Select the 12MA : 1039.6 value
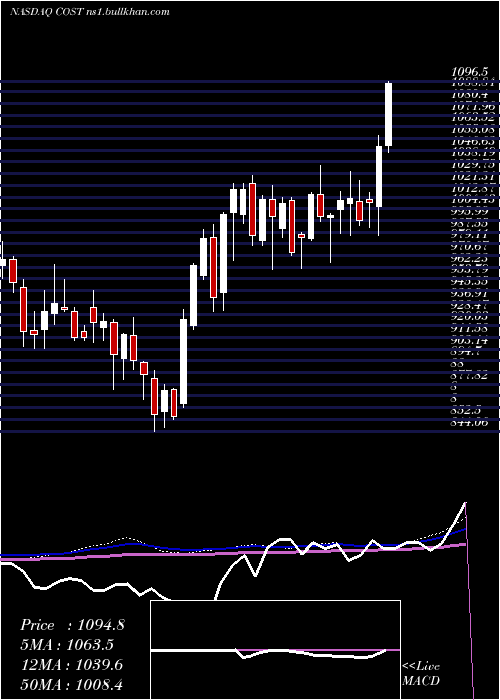 coord(72,665)
